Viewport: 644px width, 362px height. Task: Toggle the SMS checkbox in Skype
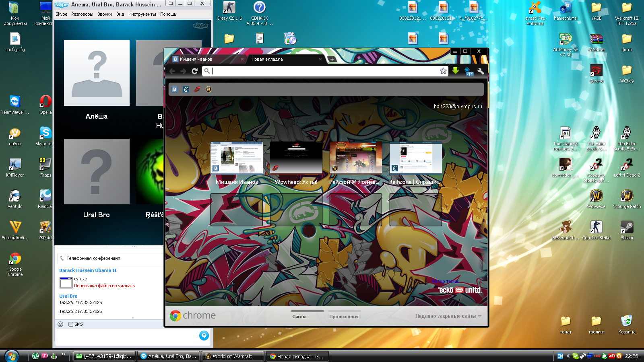[71, 324]
